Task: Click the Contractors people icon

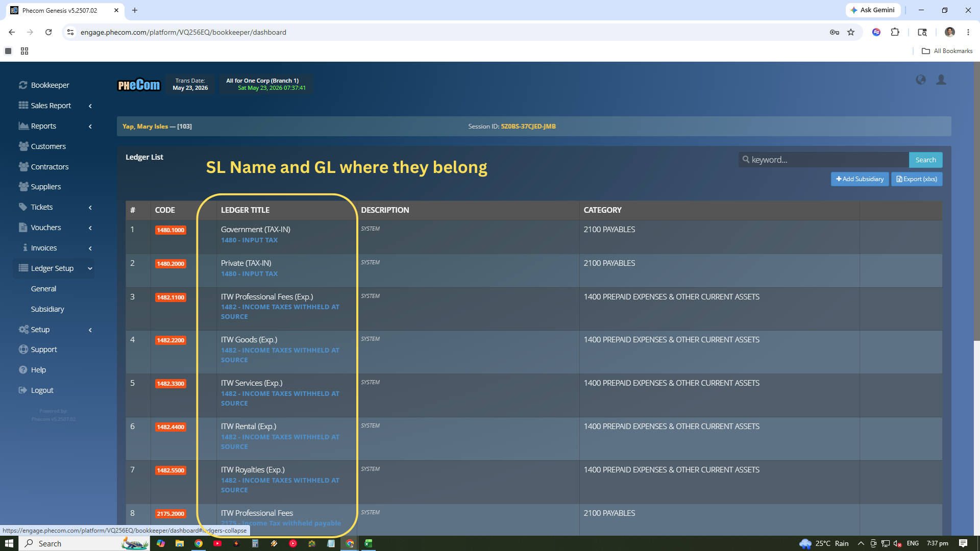Action: (x=23, y=167)
